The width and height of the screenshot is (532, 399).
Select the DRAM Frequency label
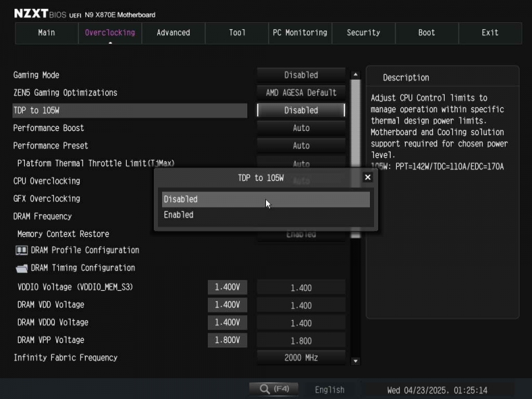42,216
